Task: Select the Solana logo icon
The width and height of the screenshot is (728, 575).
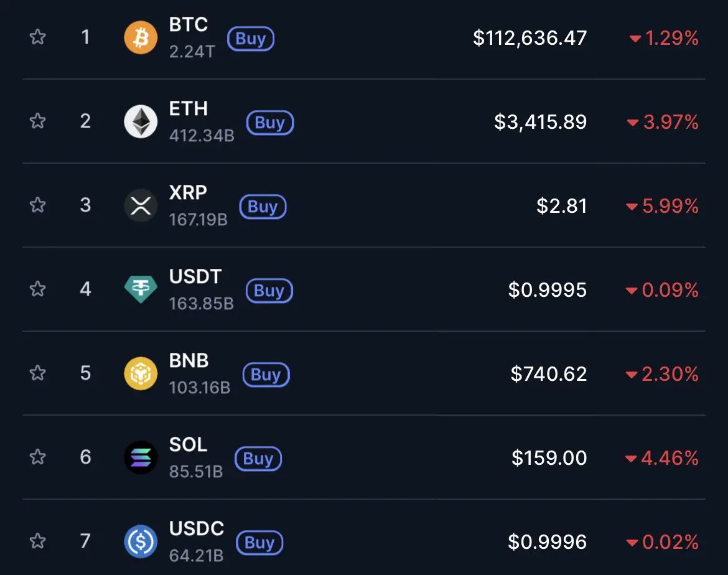Action: click(x=141, y=457)
